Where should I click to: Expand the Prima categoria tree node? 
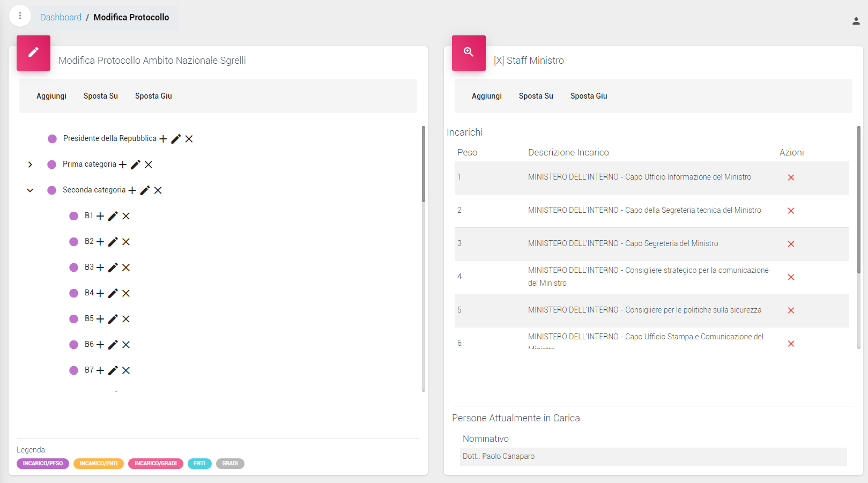coord(30,165)
